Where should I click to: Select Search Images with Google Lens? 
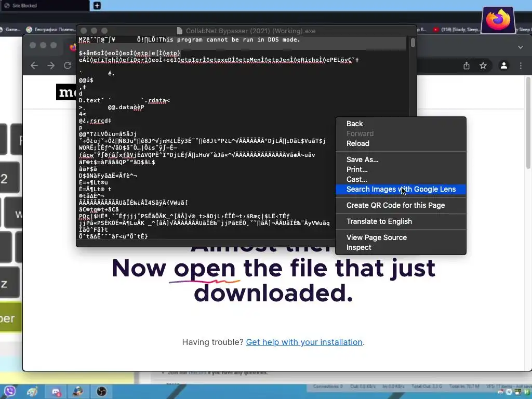(401, 189)
